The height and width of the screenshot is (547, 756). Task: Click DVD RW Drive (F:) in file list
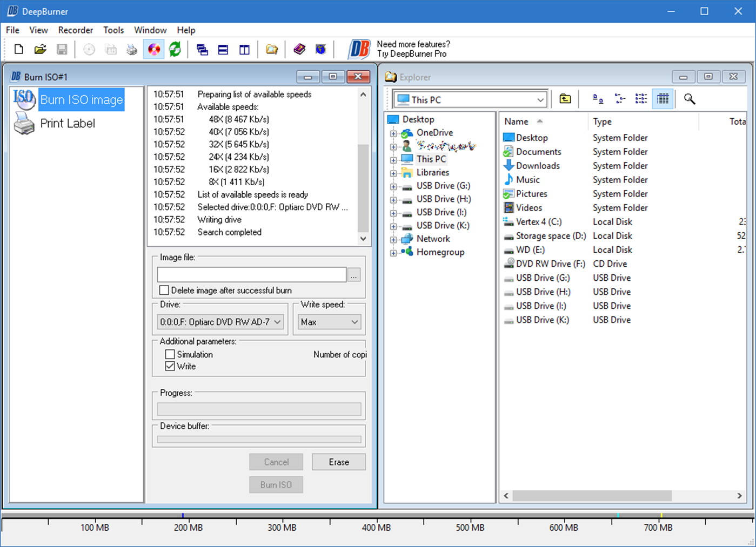pyautogui.click(x=551, y=264)
